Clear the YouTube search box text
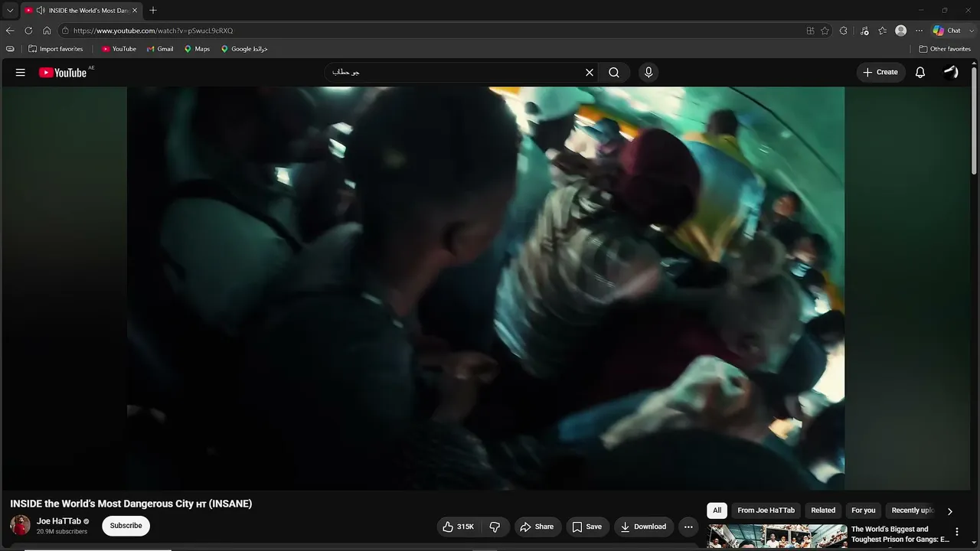The image size is (980, 551). point(590,73)
